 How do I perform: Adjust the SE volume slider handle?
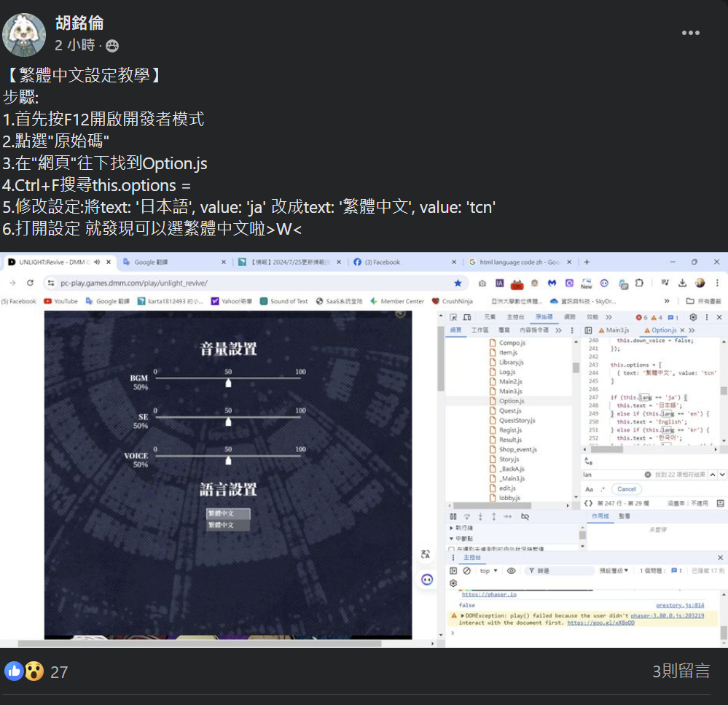[x=228, y=421]
